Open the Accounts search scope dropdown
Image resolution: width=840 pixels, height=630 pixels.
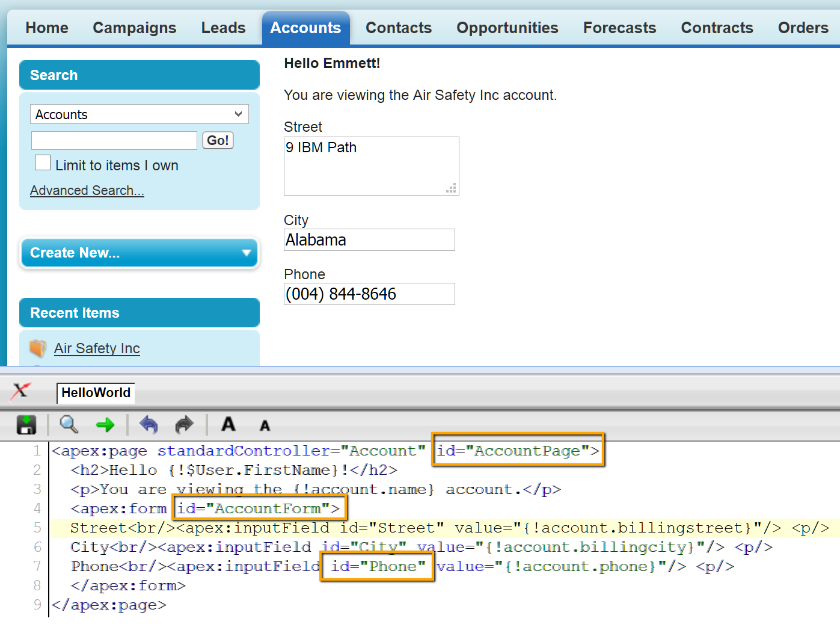(139, 114)
